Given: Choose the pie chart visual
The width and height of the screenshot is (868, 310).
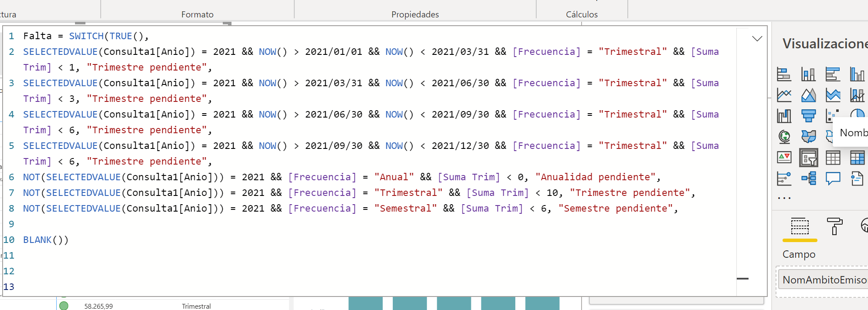Looking at the screenshot, I should (x=858, y=114).
